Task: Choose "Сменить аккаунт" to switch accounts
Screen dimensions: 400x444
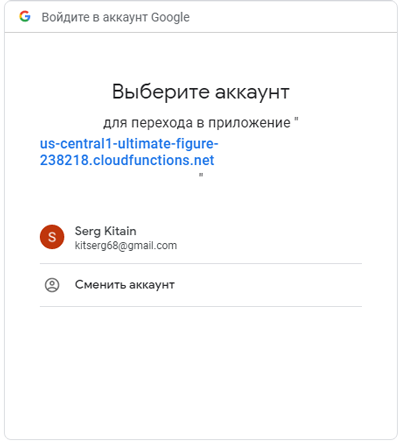Action: [x=125, y=285]
